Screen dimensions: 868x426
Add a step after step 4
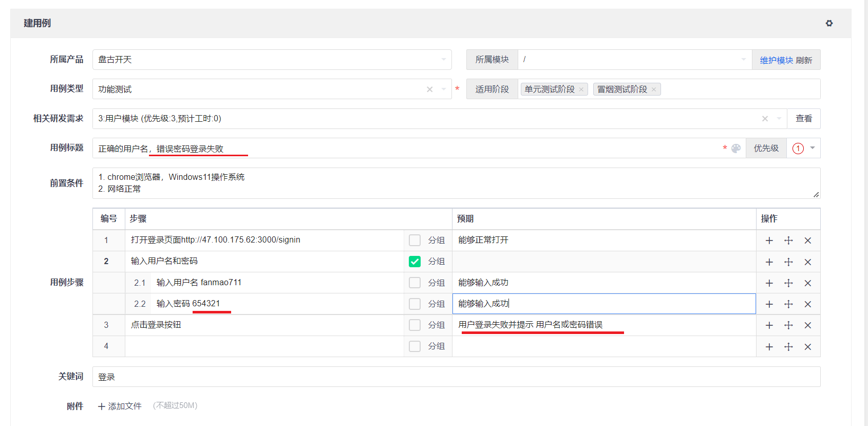[769, 347]
